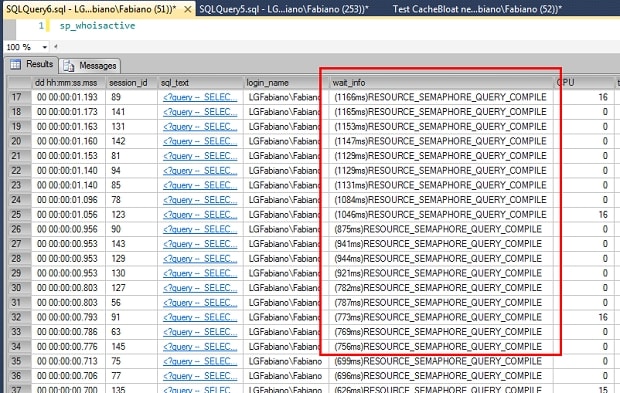Viewport: 620px width, 393px height.
Task: Select row header 35
Action: point(19,361)
